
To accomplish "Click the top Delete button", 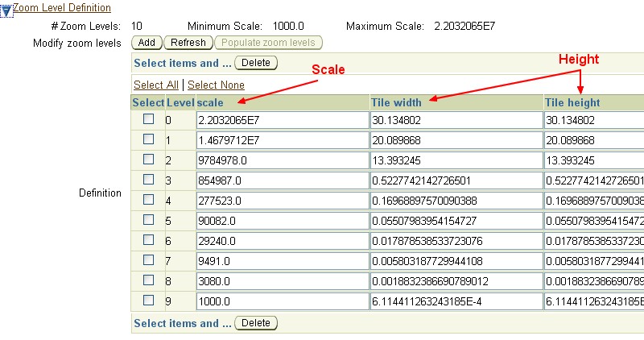I will click(x=255, y=62).
